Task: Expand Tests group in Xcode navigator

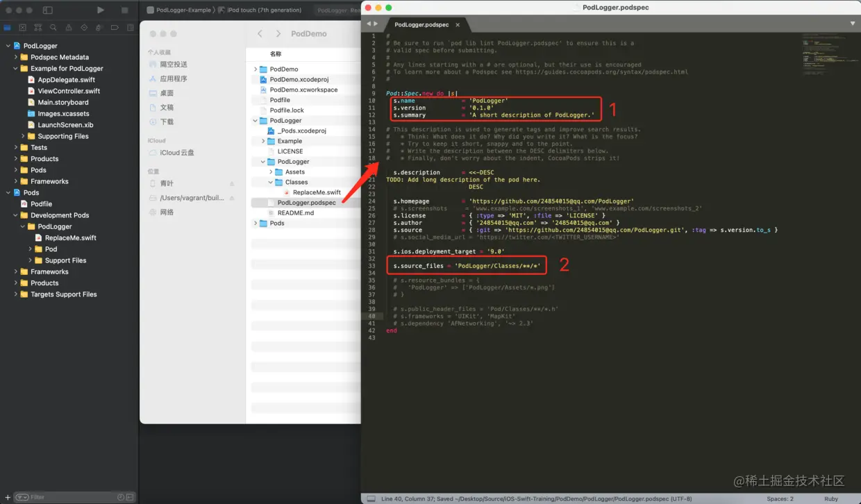Action: 16,147
